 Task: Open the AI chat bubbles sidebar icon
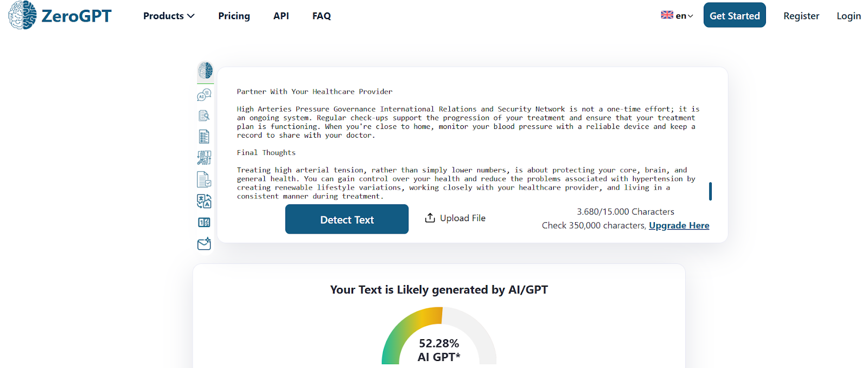pyautogui.click(x=204, y=95)
